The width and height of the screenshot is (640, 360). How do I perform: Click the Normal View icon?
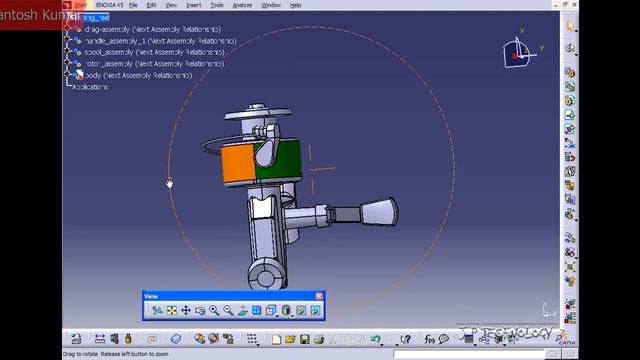242,311
